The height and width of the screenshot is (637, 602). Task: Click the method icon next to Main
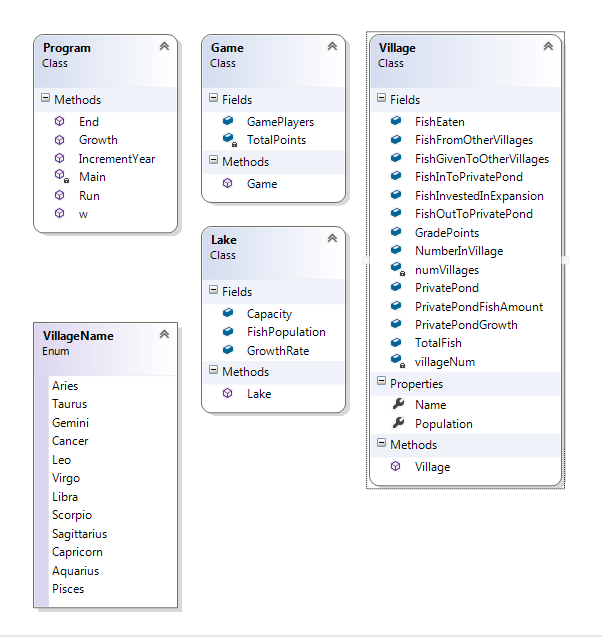(x=60, y=177)
